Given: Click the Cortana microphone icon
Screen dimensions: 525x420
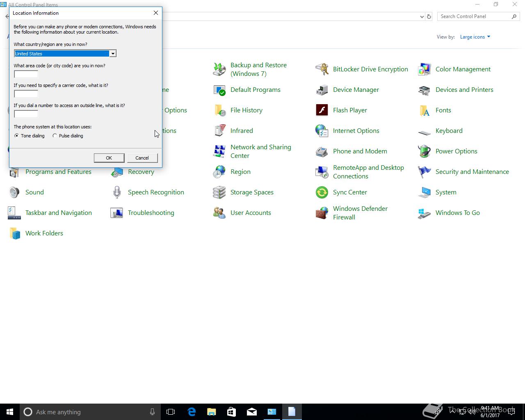Looking at the screenshot, I should tap(152, 412).
